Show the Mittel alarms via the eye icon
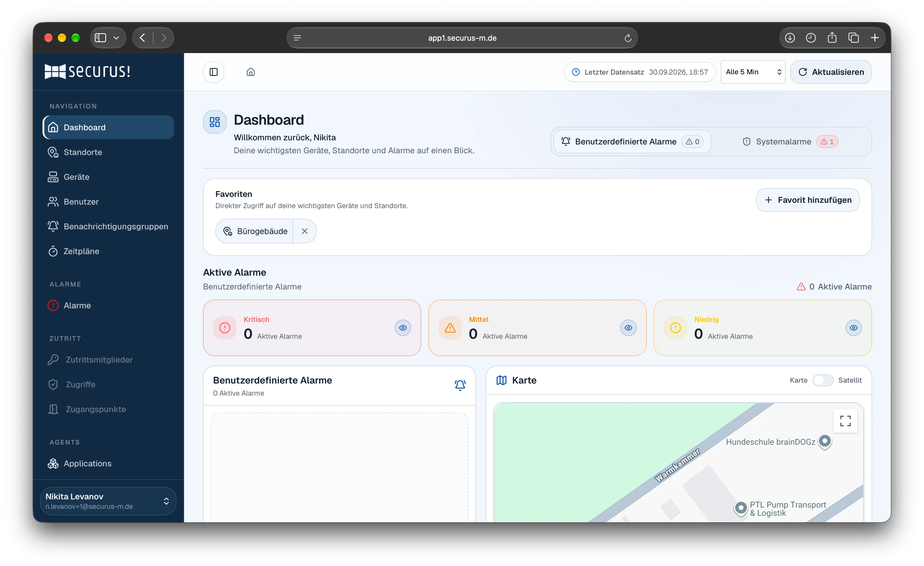This screenshot has width=924, height=566. click(x=628, y=328)
